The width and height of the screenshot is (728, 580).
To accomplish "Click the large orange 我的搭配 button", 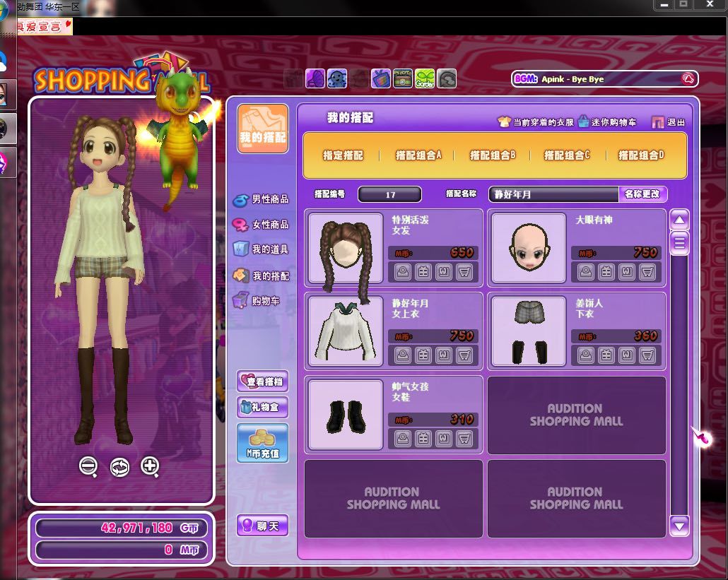I will point(263,129).
